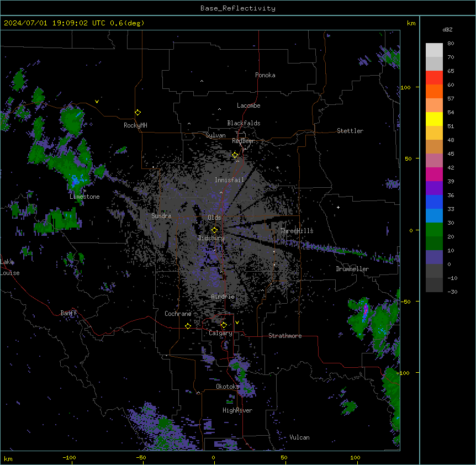476x465 pixels.
Task: Click the Lake Louise label
Action: pos(10,267)
